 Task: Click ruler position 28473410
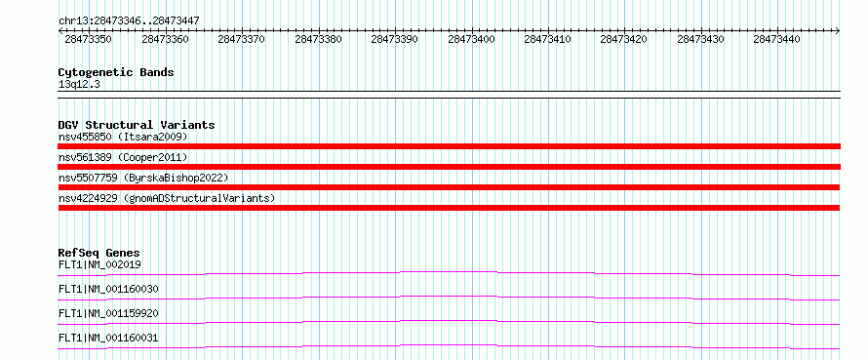(x=547, y=39)
